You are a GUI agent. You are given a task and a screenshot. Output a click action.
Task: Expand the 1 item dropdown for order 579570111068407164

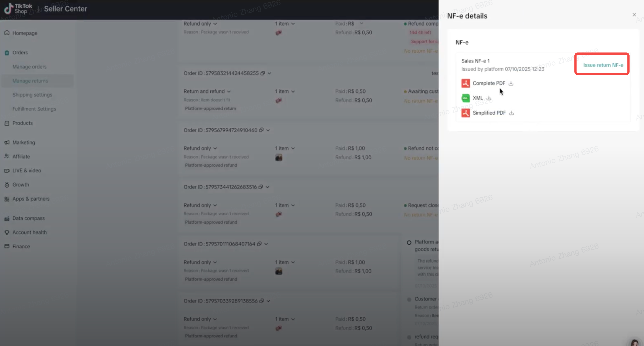point(285,262)
